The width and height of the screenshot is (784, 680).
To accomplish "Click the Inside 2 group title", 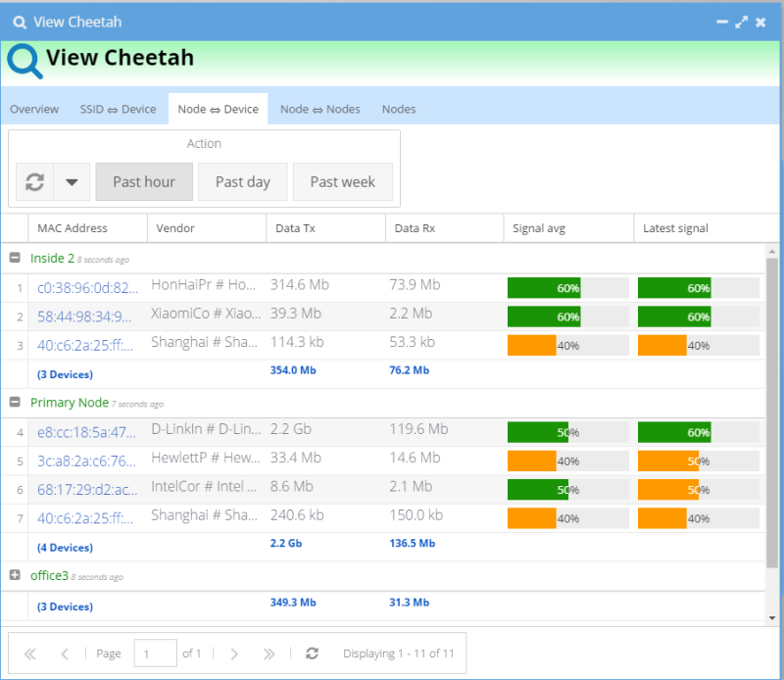I will [x=52, y=258].
